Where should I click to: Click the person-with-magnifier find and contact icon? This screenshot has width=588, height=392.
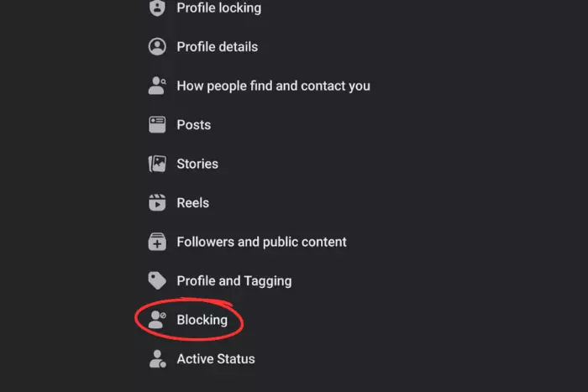(x=157, y=86)
